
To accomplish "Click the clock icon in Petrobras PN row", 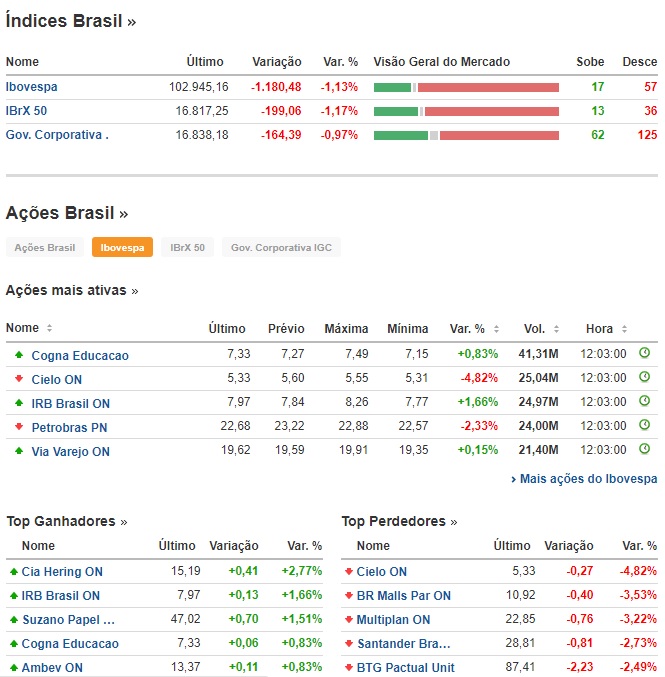I will pyautogui.click(x=644, y=425).
